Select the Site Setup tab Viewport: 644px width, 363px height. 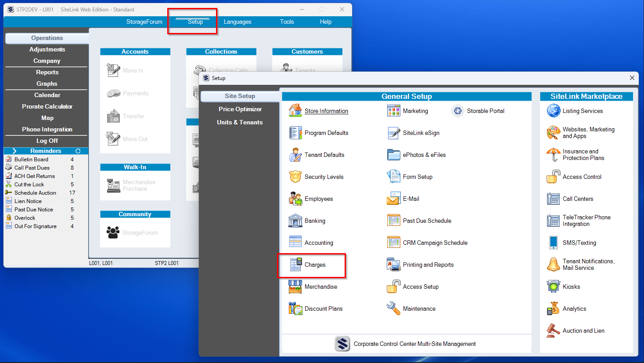pos(240,96)
